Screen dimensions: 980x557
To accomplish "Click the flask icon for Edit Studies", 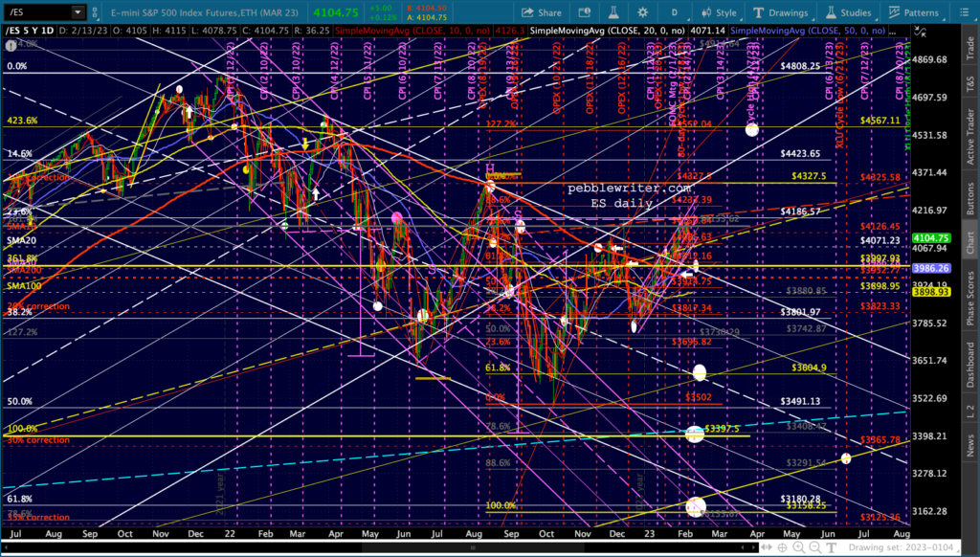I will tap(613, 12).
